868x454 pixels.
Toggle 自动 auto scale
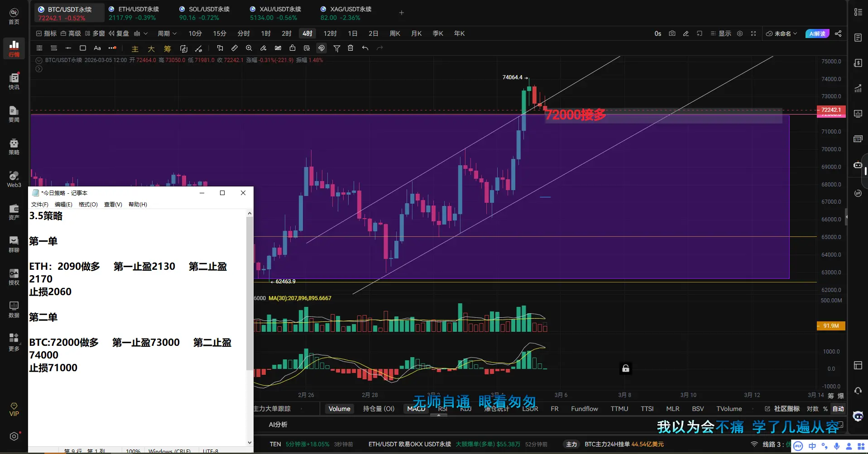pyautogui.click(x=838, y=409)
